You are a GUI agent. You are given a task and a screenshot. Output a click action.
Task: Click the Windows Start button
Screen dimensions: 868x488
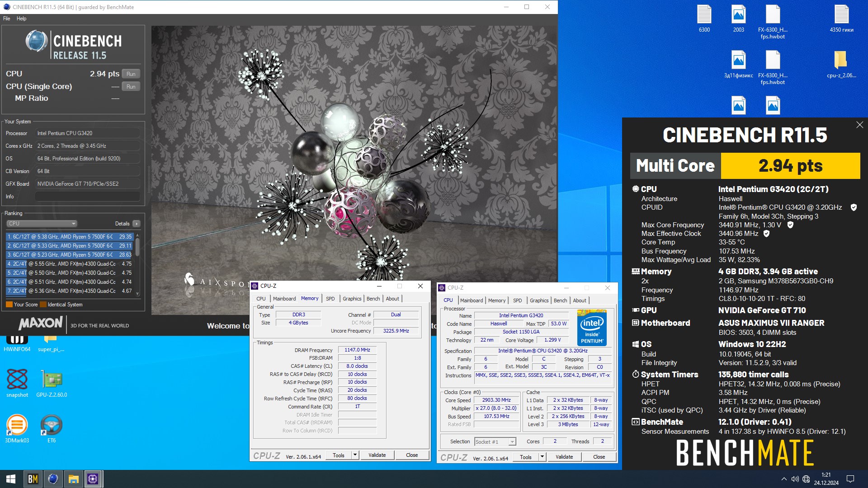coord(11,479)
